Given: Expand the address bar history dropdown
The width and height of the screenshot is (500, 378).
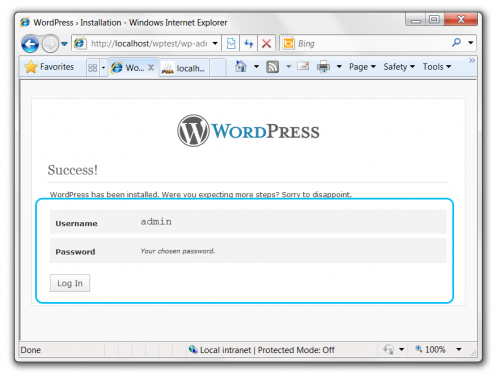Looking at the screenshot, I should (x=215, y=43).
